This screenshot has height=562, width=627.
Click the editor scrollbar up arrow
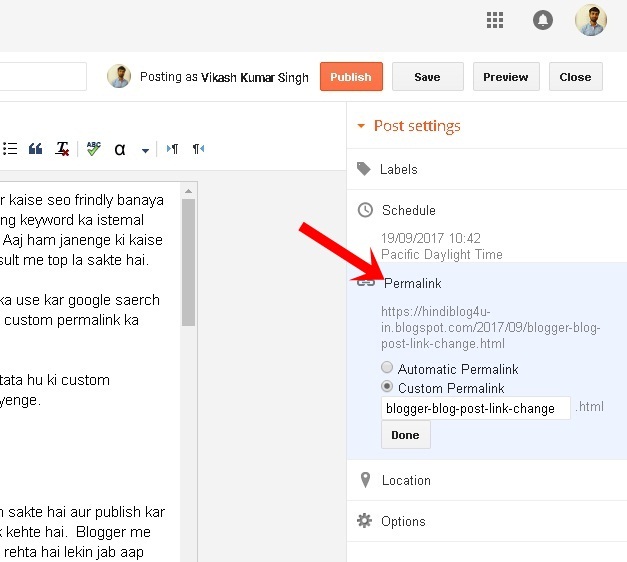[x=188, y=191]
